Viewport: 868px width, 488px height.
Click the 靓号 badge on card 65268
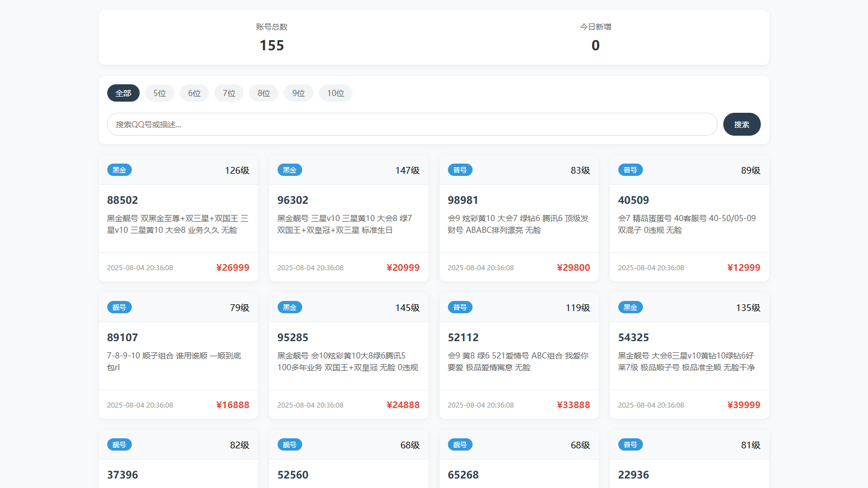(460, 444)
